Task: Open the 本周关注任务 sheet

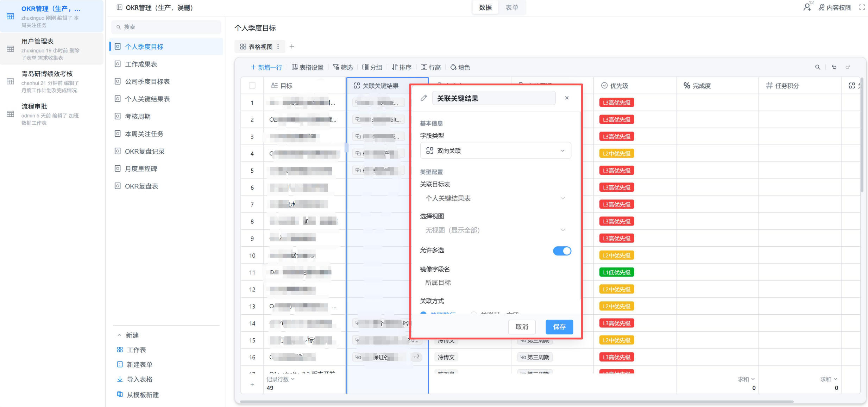Action: tap(166, 134)
